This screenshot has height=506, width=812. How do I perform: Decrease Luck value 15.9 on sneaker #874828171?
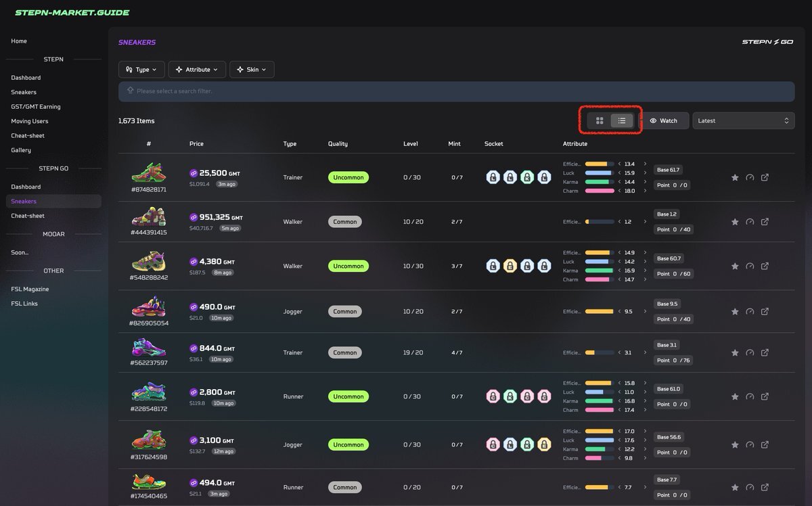coord(620,172)
